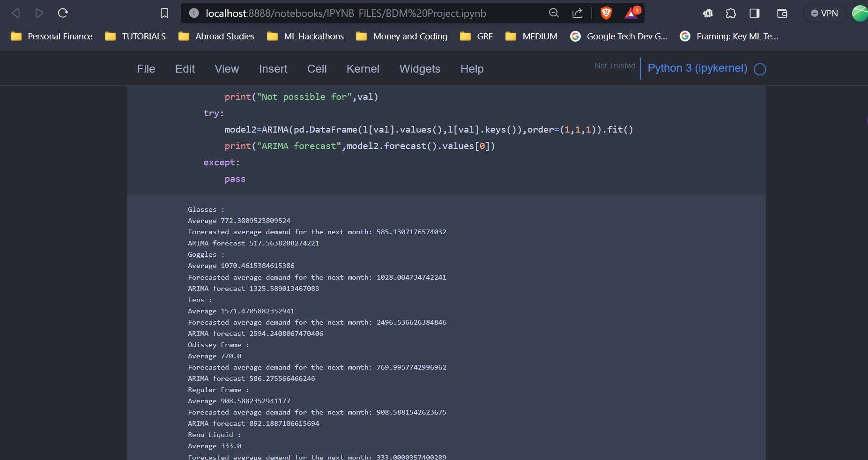Screen dimensions: 868x460
Task: Click the ARIMA model2 code line
Action: (x=429, y=129)
